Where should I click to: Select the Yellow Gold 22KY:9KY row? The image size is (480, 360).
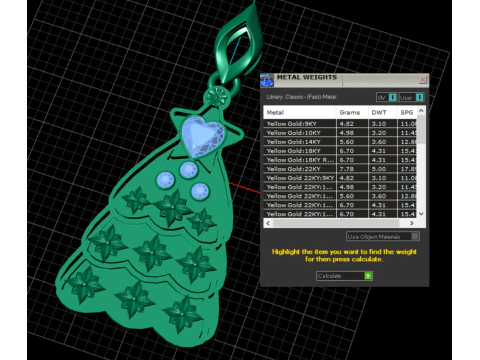(x=340, y=178)
